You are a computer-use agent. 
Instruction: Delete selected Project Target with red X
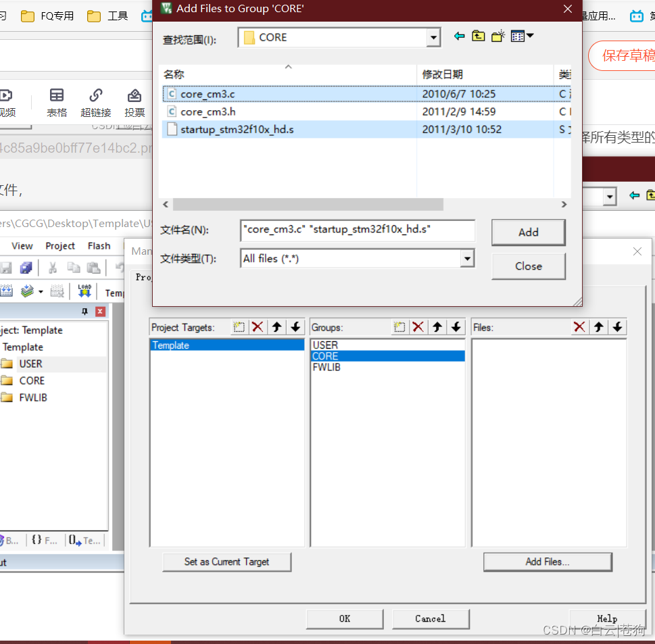[258, 327]
